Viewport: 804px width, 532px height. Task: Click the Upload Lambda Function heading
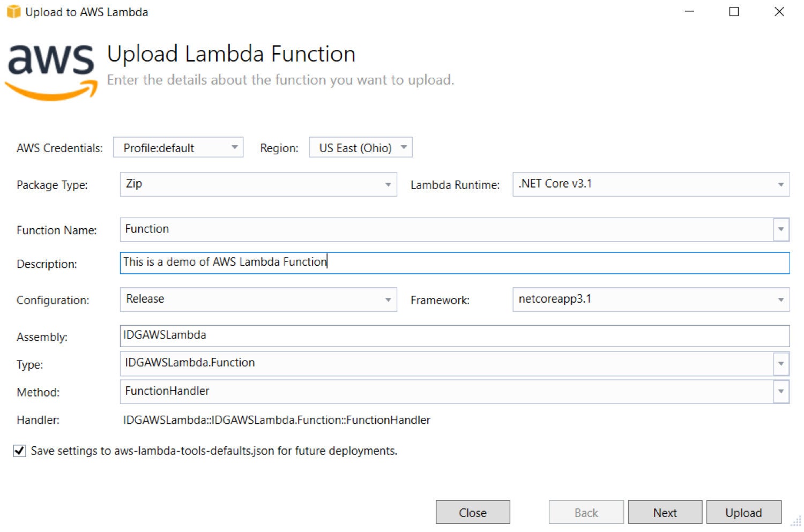[231, 54]
